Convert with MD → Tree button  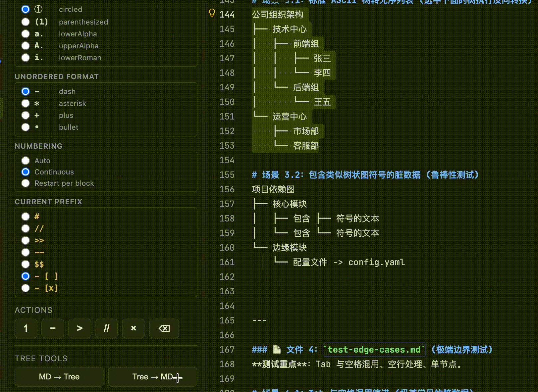59,377
